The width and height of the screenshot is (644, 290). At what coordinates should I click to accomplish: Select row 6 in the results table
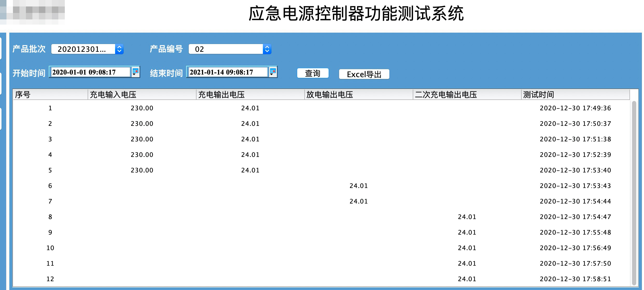coord(50,186)
